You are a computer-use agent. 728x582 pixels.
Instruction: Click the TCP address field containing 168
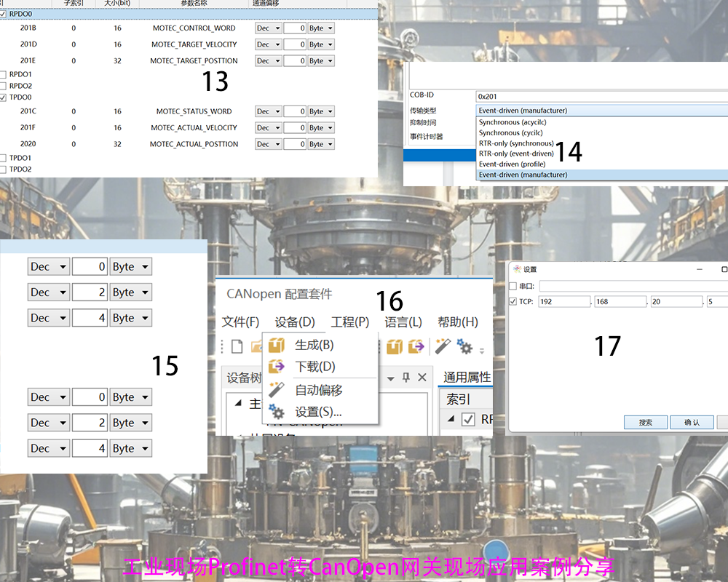coord(620,302)
